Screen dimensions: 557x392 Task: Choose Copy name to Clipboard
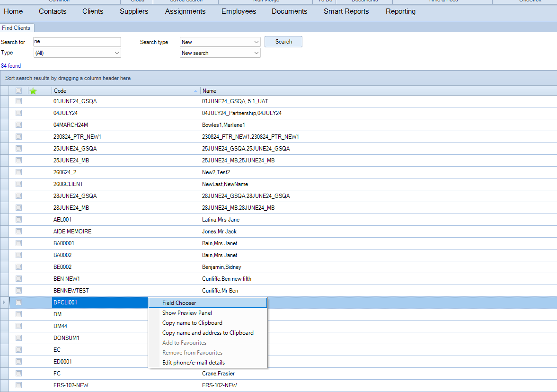[x=207, y=323]
